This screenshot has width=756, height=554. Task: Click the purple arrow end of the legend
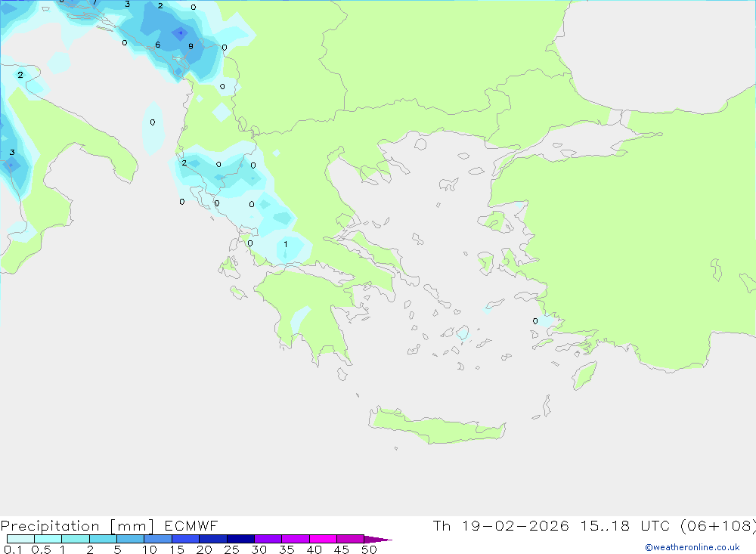tap(378, 539)
